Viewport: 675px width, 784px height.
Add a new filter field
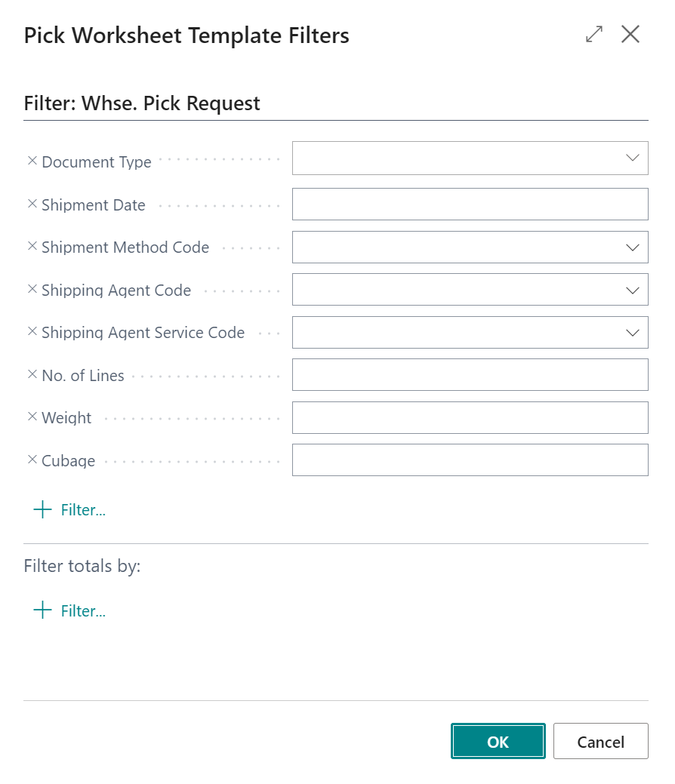point(69,509)
